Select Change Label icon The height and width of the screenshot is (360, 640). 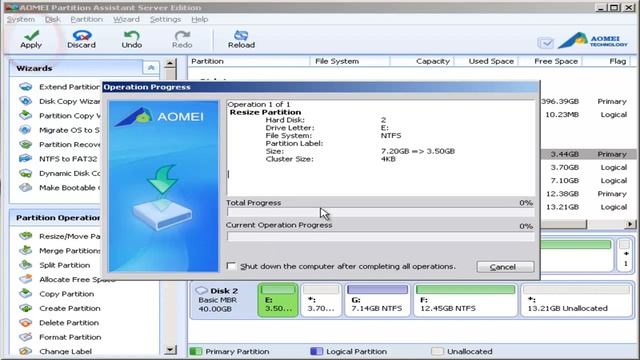click(x=25, y=351)
